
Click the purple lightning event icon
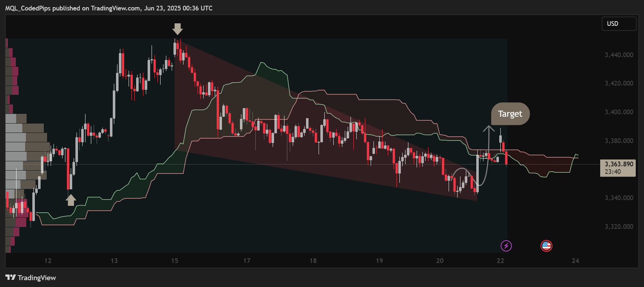[x=506, y=246]
